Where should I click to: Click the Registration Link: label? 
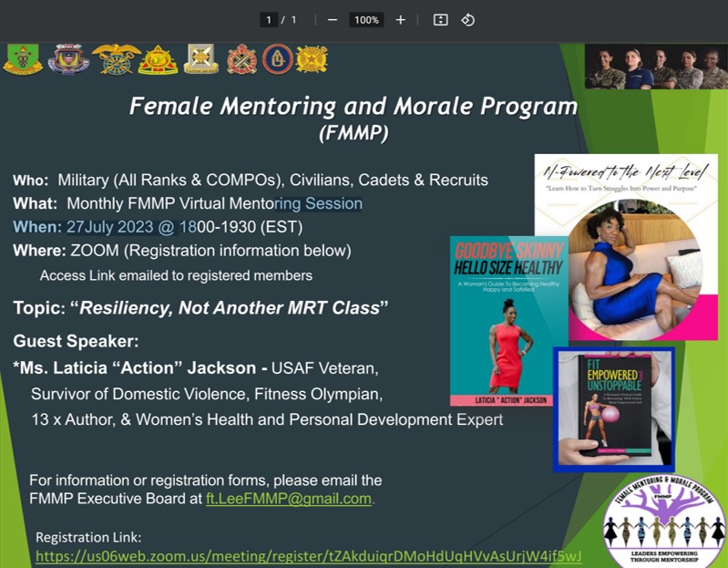point(88,537)
